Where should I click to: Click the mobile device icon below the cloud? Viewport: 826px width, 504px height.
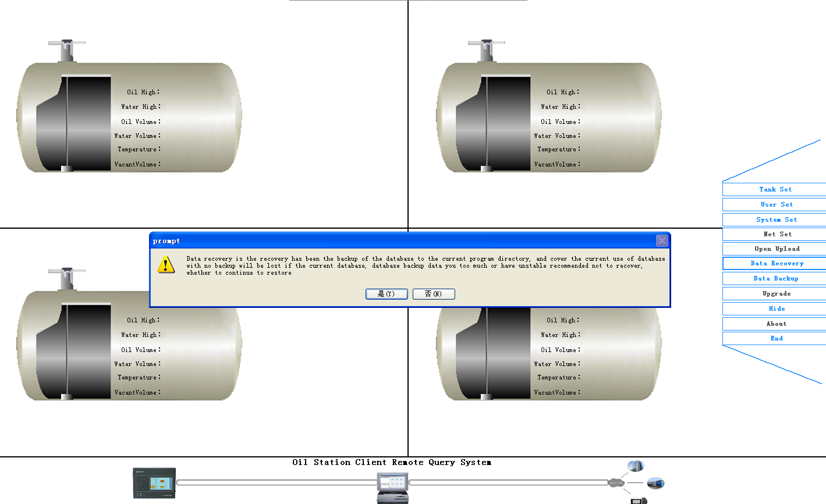click(639, 499)
